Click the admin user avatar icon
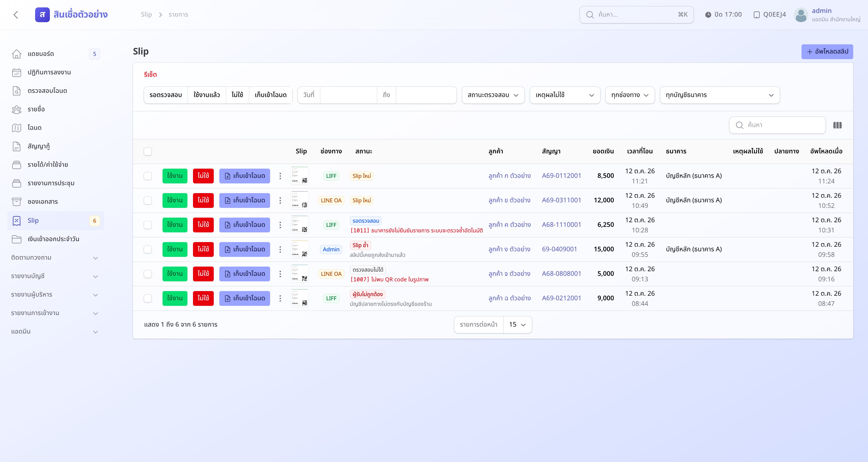 pos(801,15)
